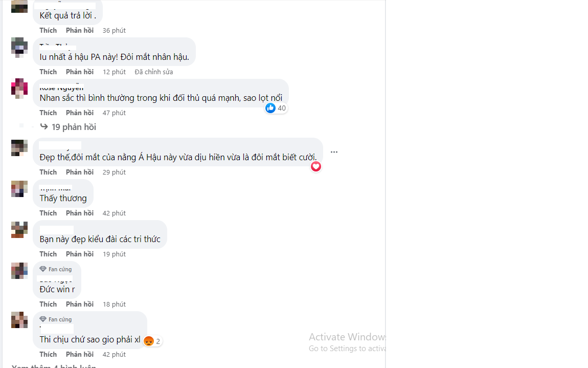Image resolution: width=588 pixels, height=368 pixels.
Task: Toggle Thích under "Bạn này đẹp kiểu đài các"
Action: click(x=48, y=254)
